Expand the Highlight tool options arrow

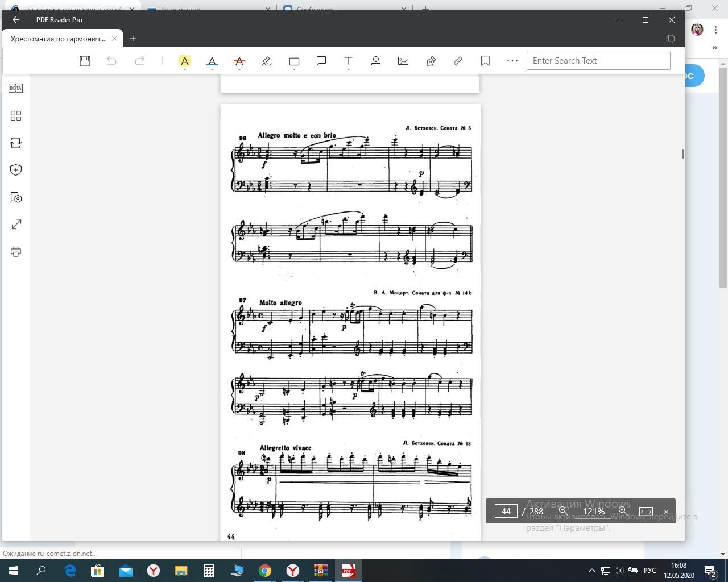(185, 69)
